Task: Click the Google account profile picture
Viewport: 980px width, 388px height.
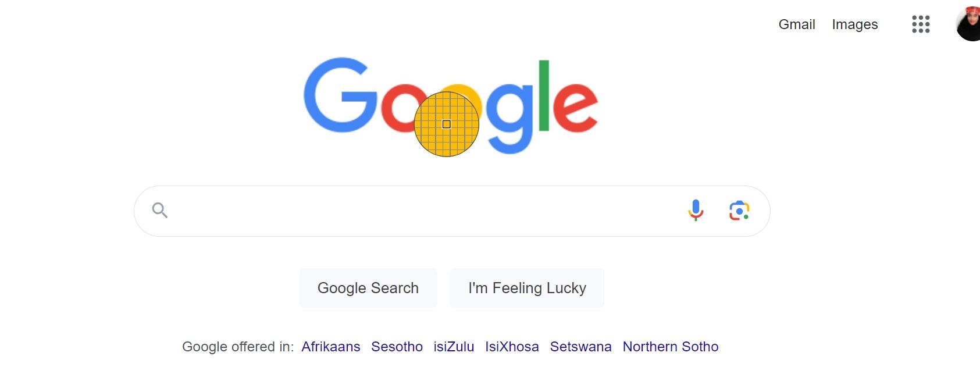Action: 970,24
